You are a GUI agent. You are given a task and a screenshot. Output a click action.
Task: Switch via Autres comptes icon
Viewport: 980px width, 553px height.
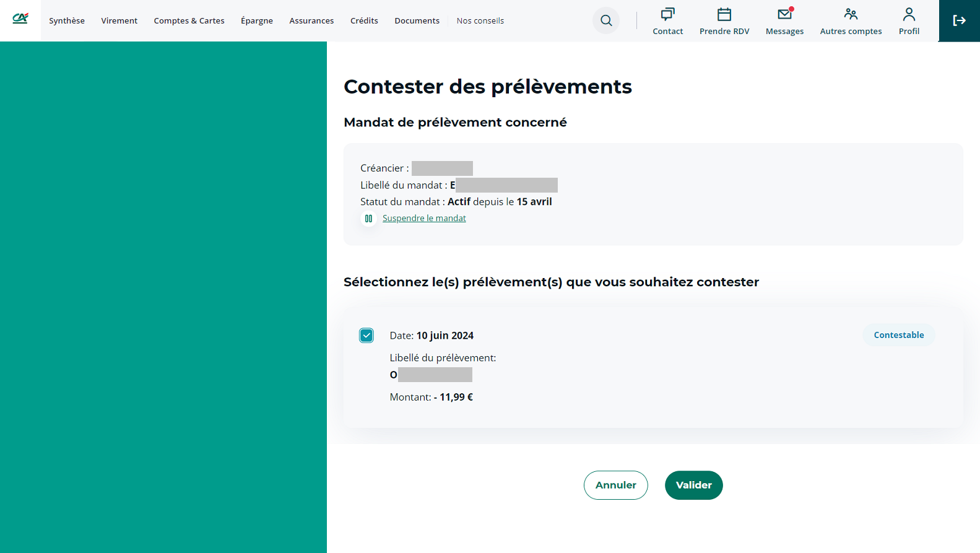coord(851,14)
